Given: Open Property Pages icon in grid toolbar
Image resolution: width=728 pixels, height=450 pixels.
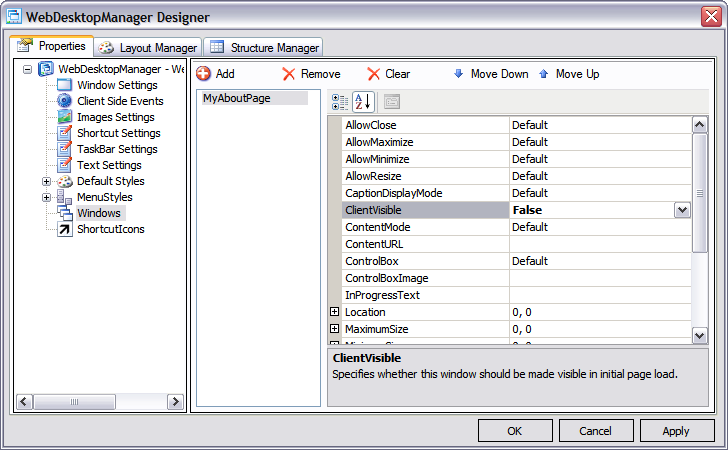Looking at the screenshot, I should tap(392, 101).
